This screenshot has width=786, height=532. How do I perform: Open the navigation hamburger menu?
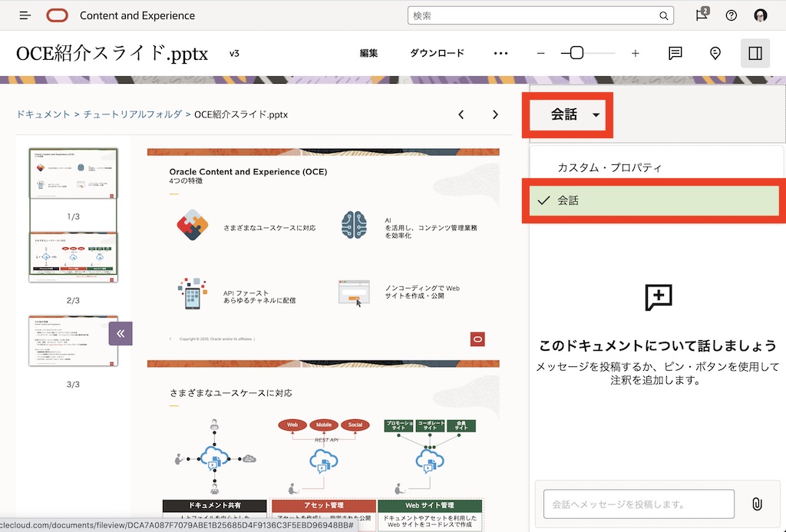click(x=25, y=15)
